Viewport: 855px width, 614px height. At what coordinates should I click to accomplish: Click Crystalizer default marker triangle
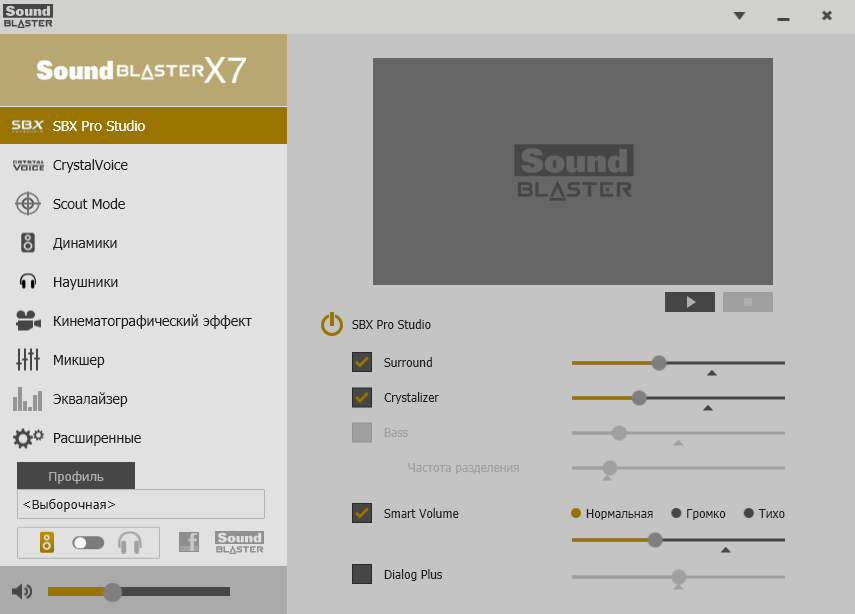[x=708, y=408]
